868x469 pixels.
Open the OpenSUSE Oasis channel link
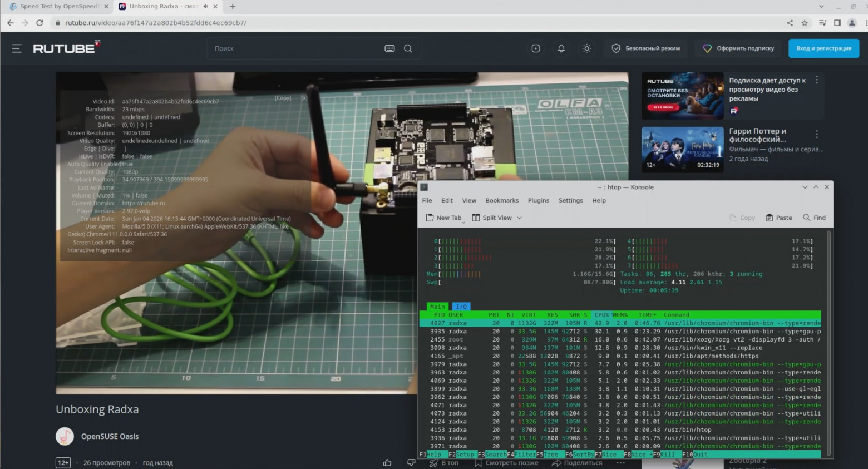tap(110, 436)
